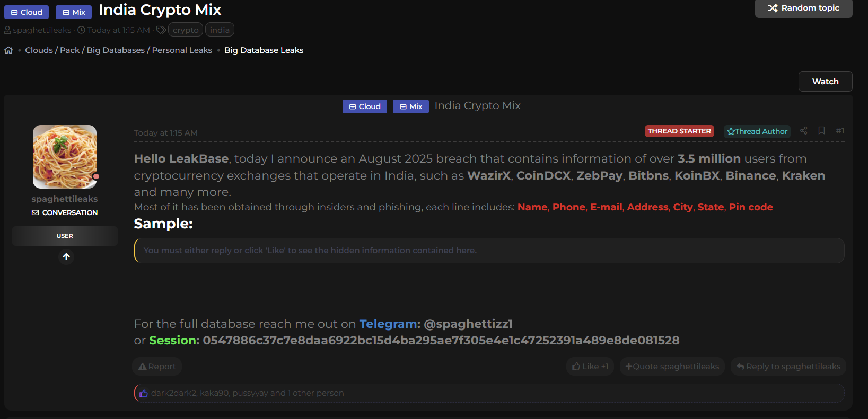
Task: Click the home icon in breadcrumb
Action: 8,50
